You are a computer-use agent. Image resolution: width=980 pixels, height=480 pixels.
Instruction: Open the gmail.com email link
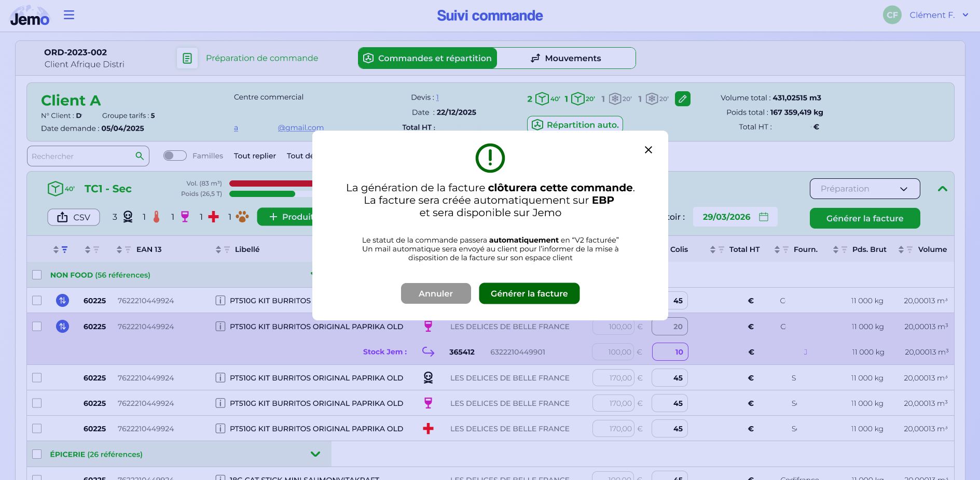click(x=300, y=128)
